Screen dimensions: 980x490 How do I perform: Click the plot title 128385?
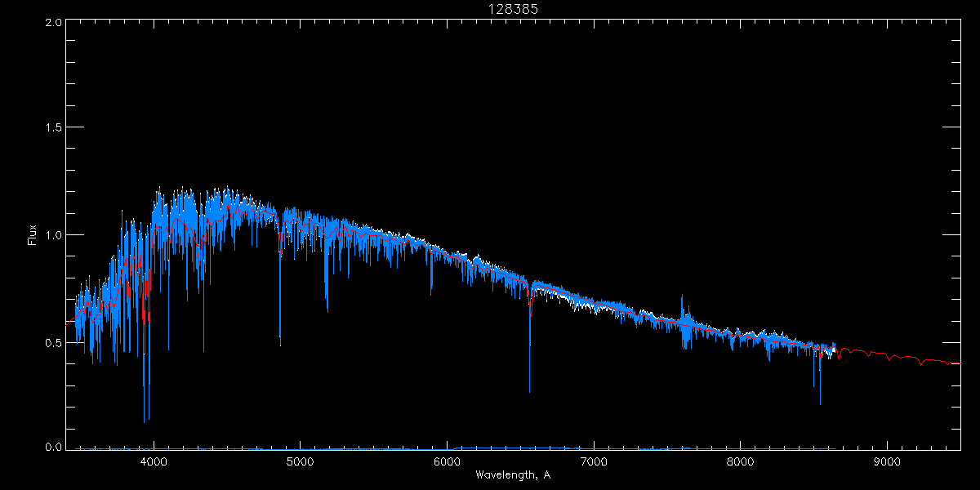point(513,9)
